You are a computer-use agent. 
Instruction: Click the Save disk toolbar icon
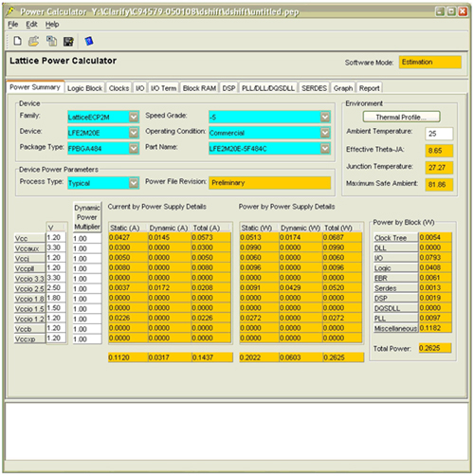(x=68, y=42)
